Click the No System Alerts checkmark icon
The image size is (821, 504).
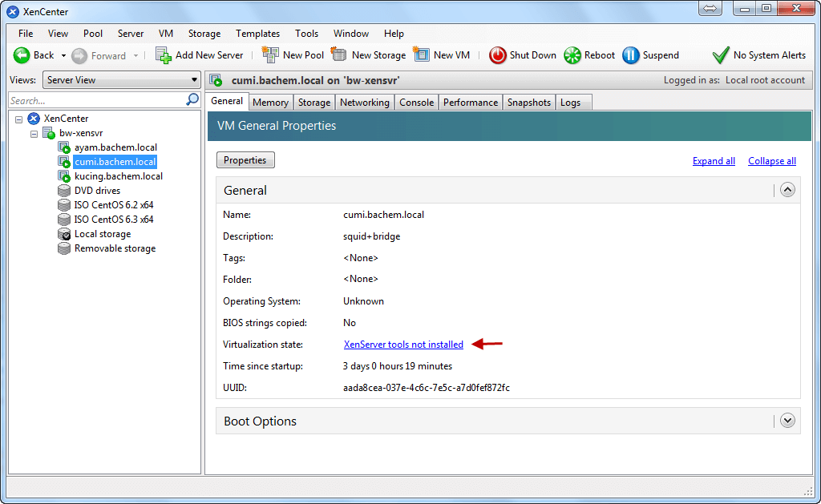(721, 55)
